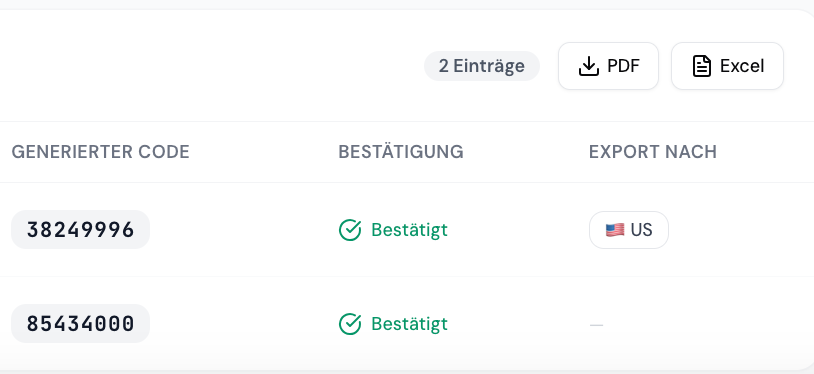
Task: Click the PDF button text label
Action: click(x=623, y=66)
